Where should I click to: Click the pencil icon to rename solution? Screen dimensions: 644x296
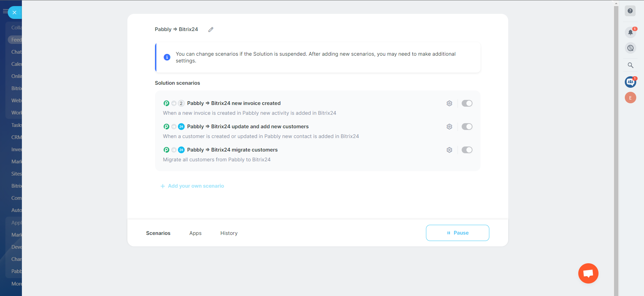coord(211,30)
